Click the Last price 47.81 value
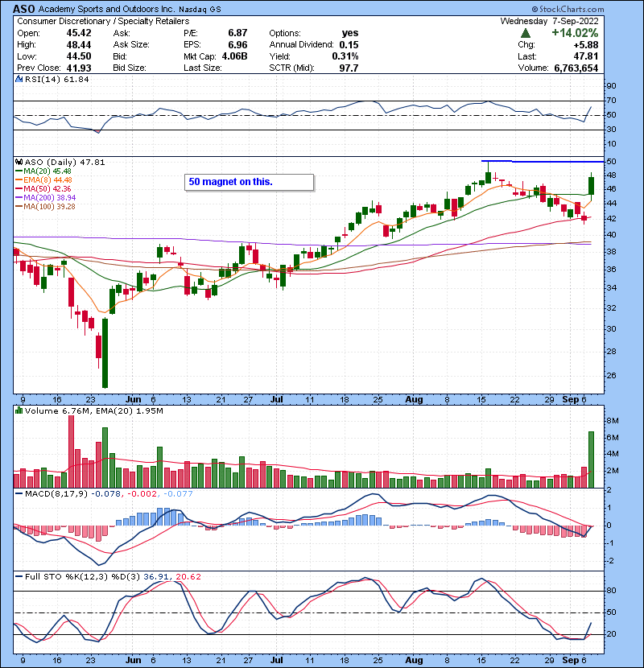The height and width of the screenshot is (668, 644). coord(585,56)
